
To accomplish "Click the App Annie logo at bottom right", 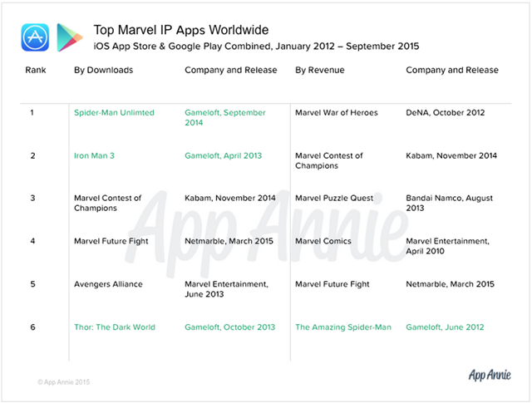I will point(490,375).
